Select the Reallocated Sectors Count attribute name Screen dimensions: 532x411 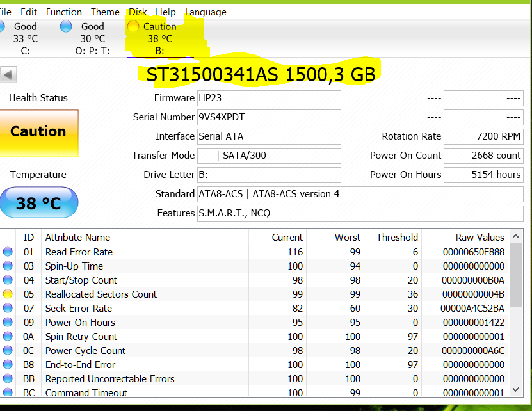(101, 294)
